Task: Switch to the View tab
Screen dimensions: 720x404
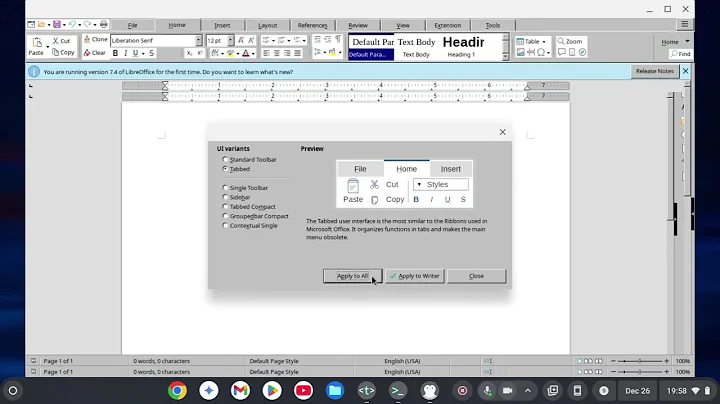Action: coord(403,25)
